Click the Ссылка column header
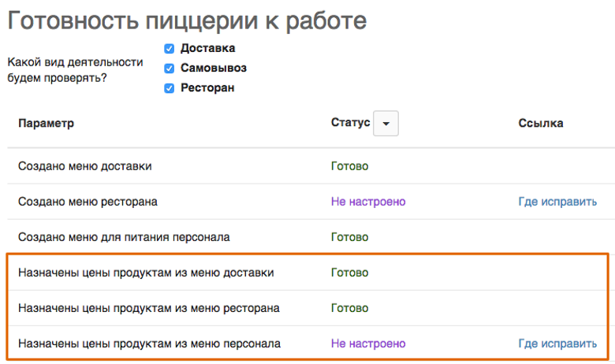The width and height of the screenshot is (615, 364). [540, 123]
